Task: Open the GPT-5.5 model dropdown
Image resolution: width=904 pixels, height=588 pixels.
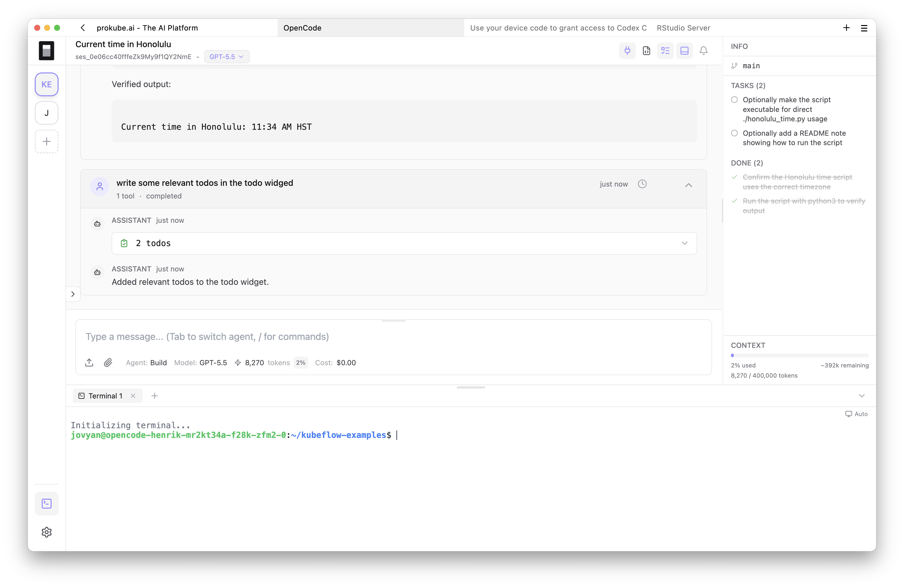Action: point(226,57)
